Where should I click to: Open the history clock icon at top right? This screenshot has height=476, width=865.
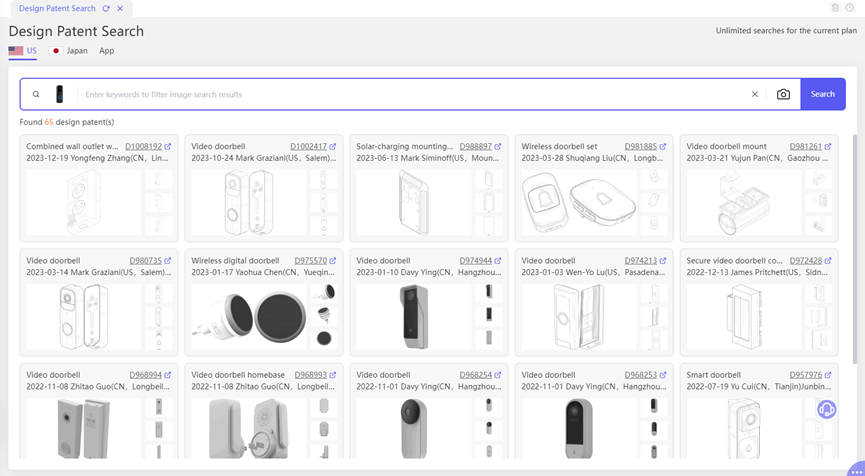pos(850,8)
